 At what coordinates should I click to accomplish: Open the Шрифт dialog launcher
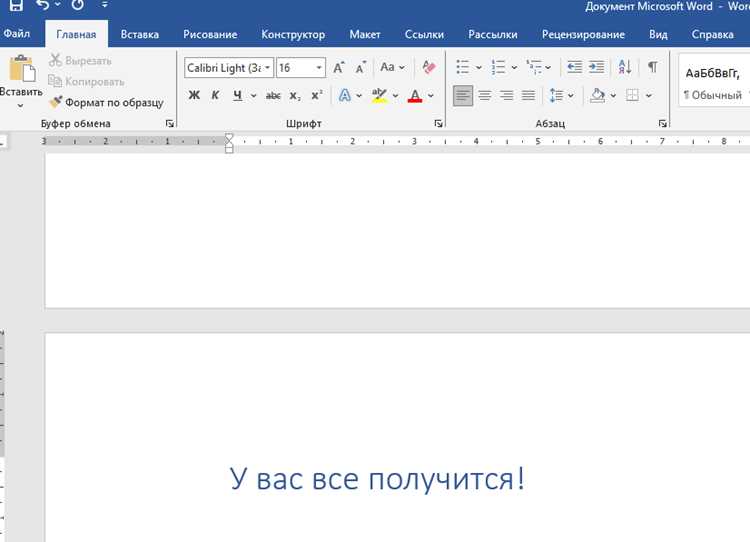coord(438,123)
